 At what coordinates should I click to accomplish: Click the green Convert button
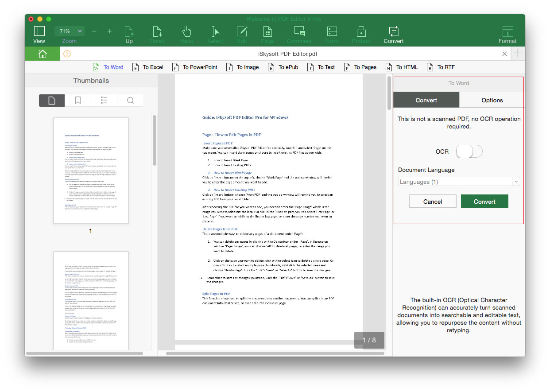484,202
